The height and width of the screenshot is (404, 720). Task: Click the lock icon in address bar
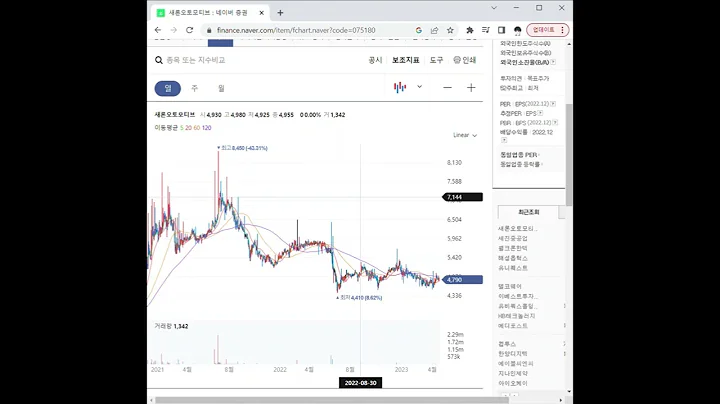coord(209,30)
